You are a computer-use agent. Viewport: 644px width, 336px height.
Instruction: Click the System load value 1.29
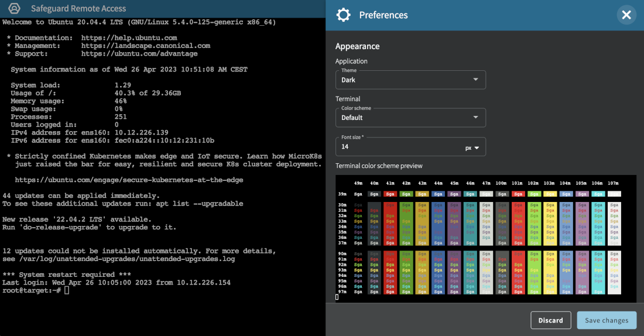(x=123, y=85)
